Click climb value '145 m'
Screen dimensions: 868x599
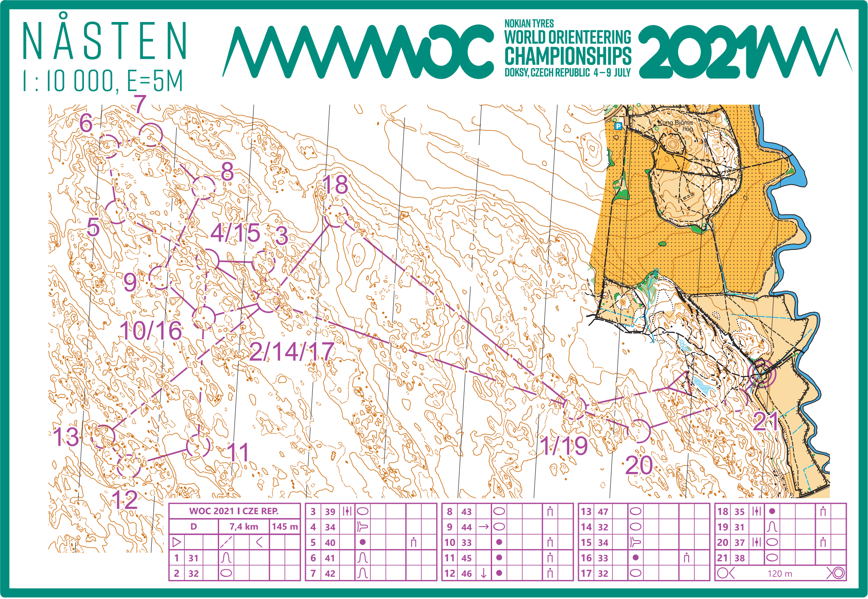pyautogui.click(x=285, y=527)
